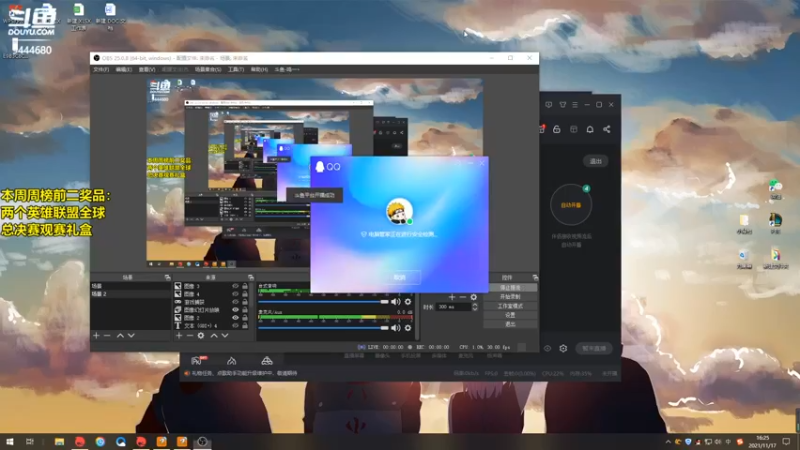This screenshot has height=450, width=800.
Task: Click the bell notification icon in Douyu window
Action: [x=590, y=130]
